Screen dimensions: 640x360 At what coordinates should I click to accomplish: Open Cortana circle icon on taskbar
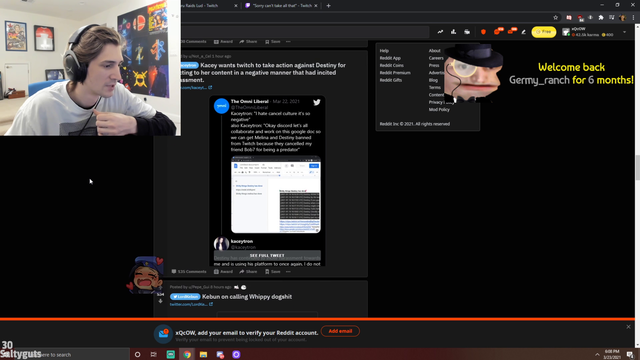pos(138,354)
